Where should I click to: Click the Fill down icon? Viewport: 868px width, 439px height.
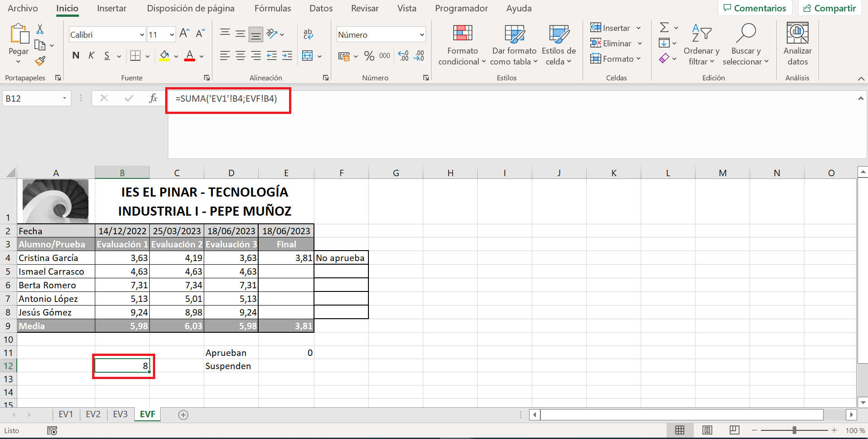(664, 43)
